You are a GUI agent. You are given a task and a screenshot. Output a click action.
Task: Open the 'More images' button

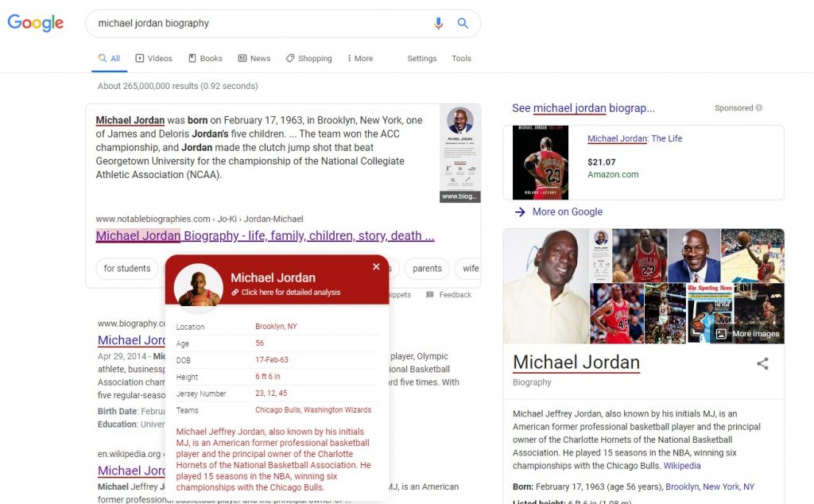point(748,334)
